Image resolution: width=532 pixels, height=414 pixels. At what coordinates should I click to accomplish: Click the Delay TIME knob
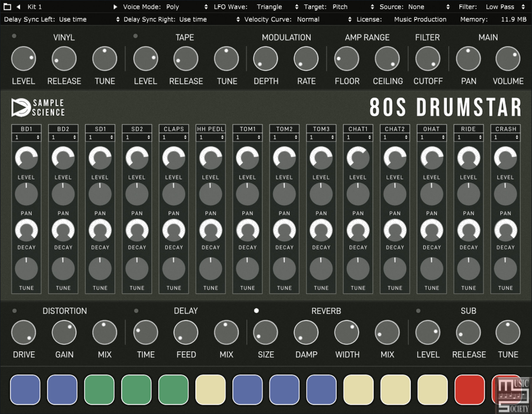point(146,332)
